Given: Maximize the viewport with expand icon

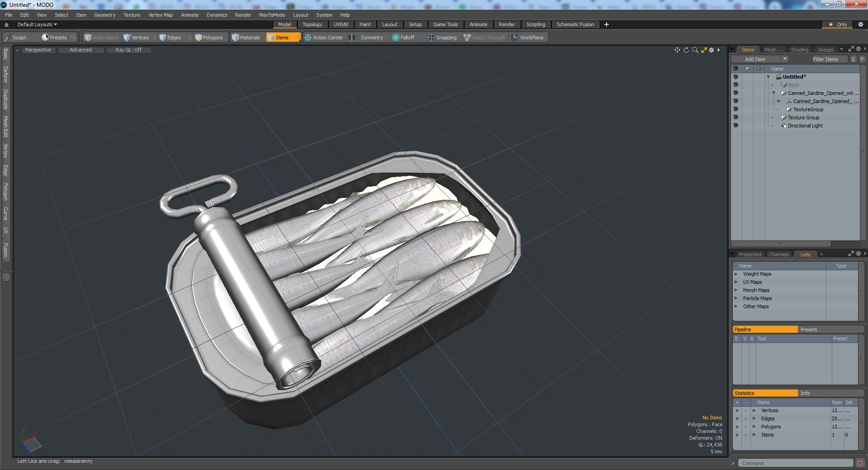Looking at the screenshot, I should (x=704, y=50).
